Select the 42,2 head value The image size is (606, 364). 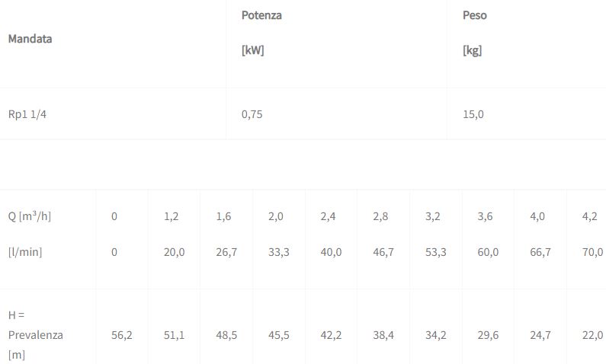[x=331, y=335]
